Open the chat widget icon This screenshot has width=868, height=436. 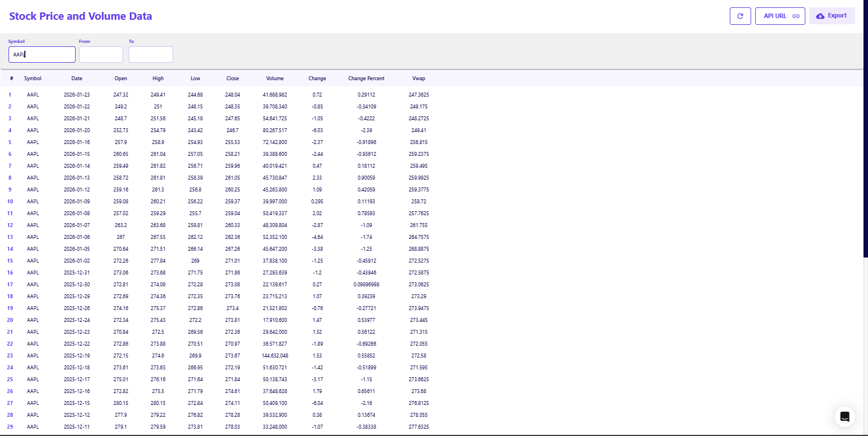click(x=844, y=417)
